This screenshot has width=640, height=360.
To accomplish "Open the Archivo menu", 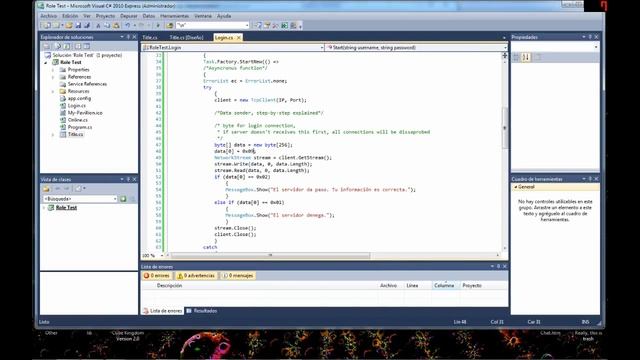I will click(x=49, y=16).
